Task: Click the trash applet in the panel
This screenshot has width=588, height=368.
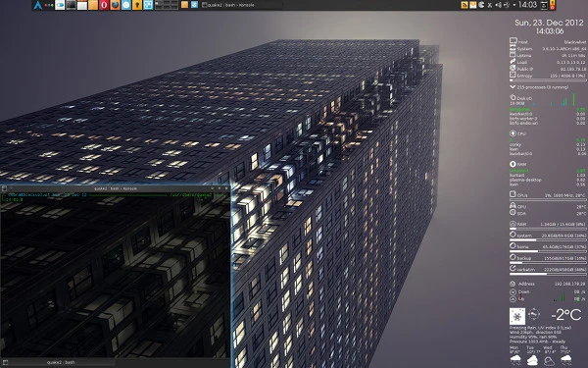Action: [x=544, y=5]
